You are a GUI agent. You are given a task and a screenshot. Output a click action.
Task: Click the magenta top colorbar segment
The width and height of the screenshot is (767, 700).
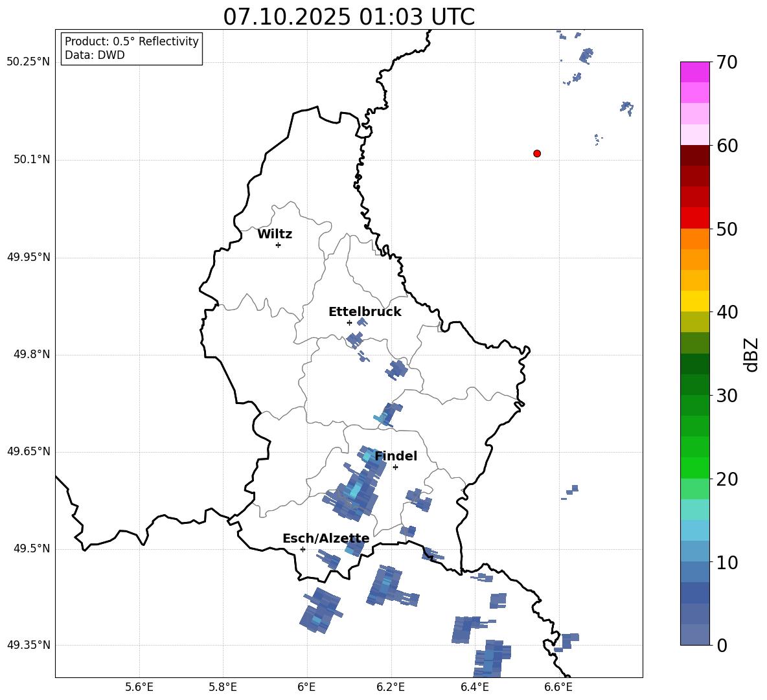click(695, 72)
